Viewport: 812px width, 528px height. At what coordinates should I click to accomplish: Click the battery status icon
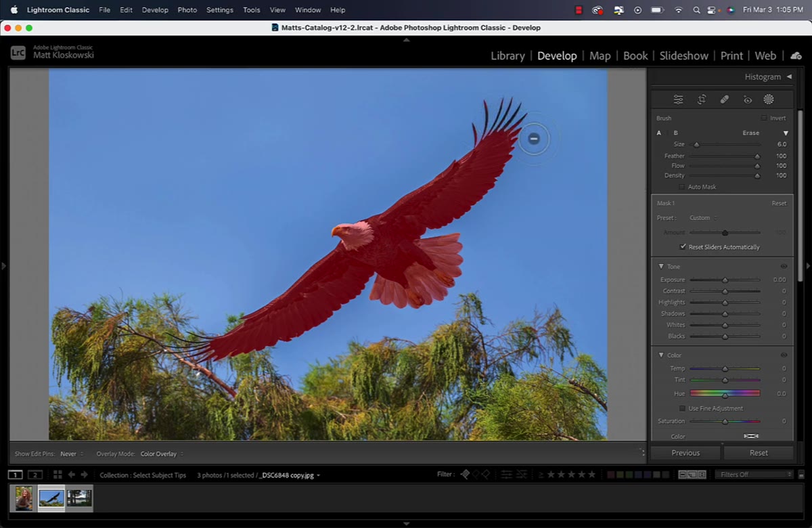(x=656, y=10)
